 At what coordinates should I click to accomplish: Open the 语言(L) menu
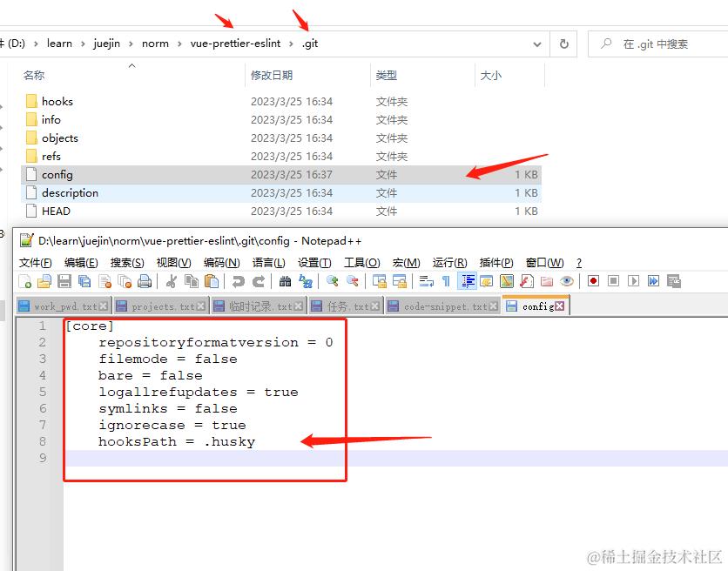[268, 263]
